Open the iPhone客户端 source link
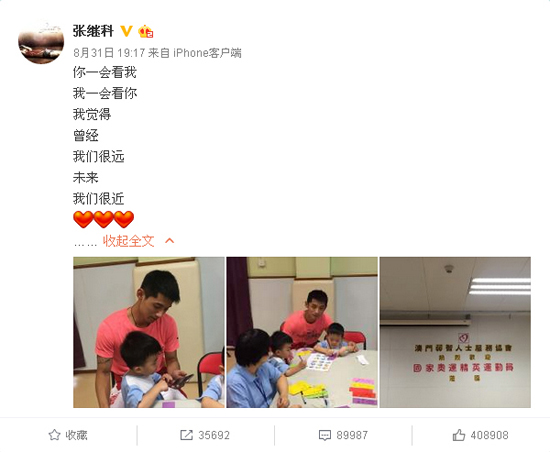550x452 pixels. (207, 53)
